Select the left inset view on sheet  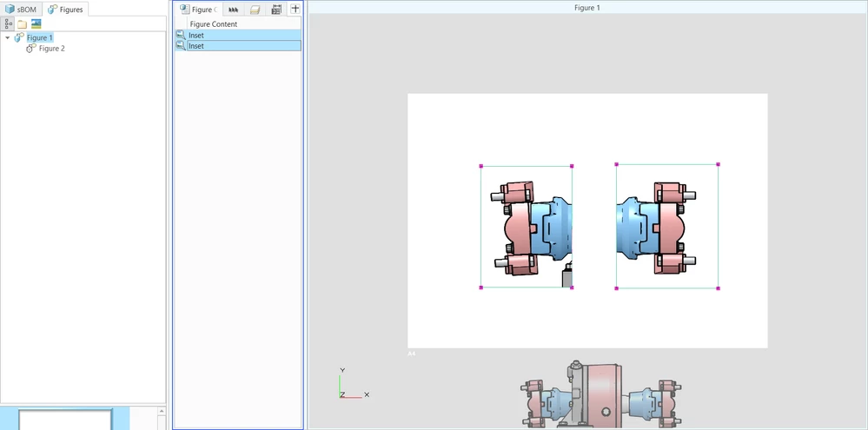click(526, 227)
